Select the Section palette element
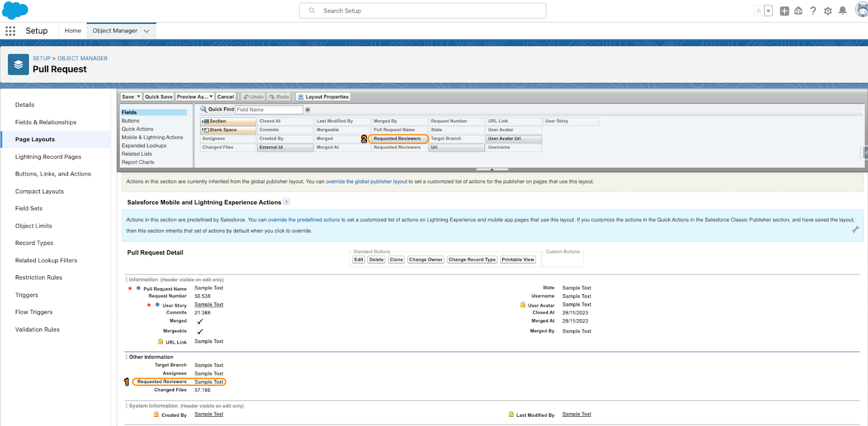 click(x=228, y=121)
